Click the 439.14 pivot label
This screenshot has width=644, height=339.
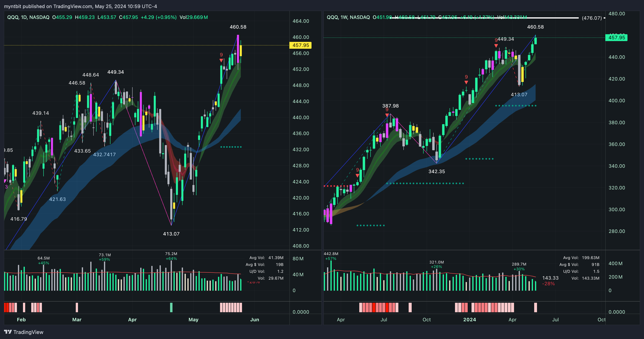[x=41, y=113]
